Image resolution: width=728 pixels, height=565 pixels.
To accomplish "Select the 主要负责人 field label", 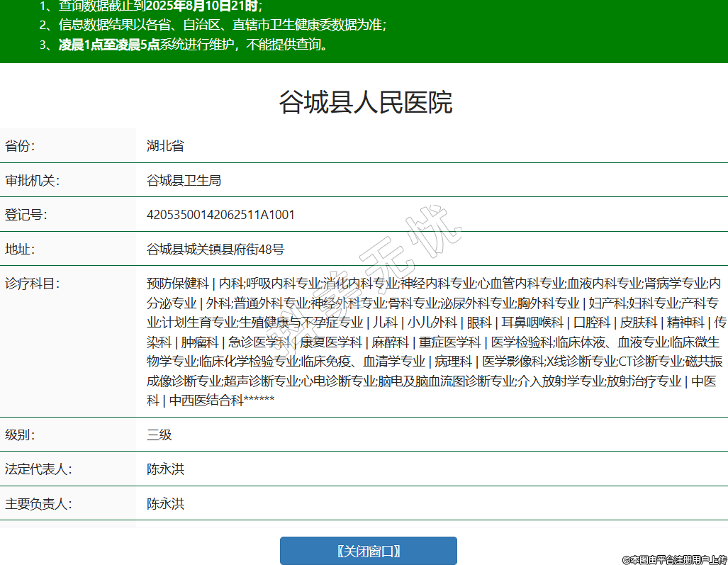I will click(x=39, y=504).
